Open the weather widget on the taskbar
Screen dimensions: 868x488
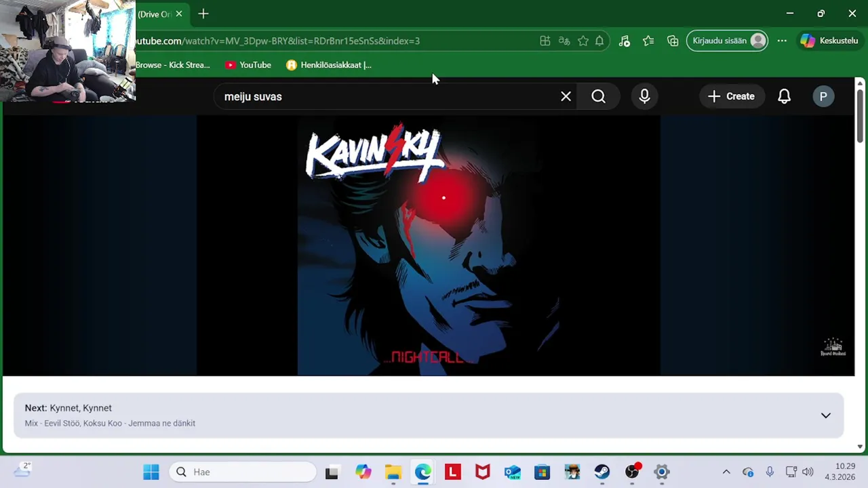tap(22, 470)
